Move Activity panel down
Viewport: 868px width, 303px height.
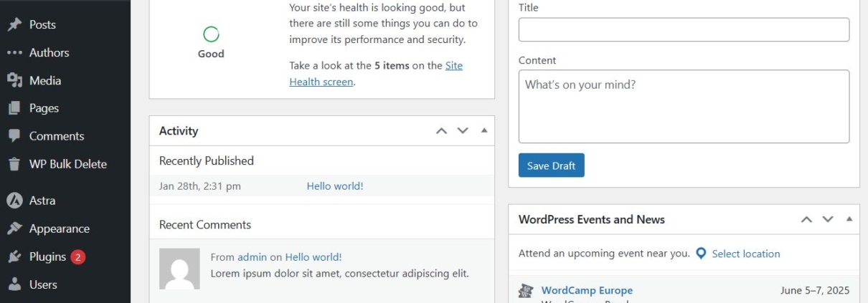pos(463,131)
